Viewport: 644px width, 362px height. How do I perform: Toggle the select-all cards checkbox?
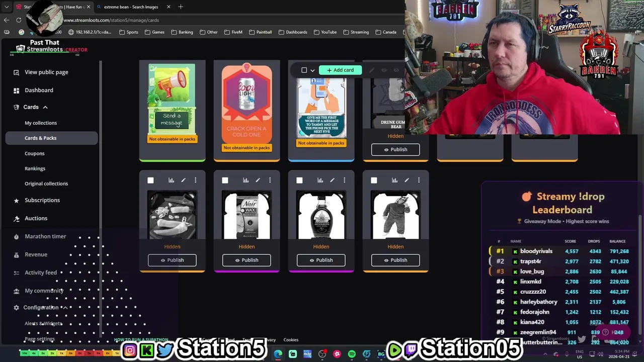(304, 70)
